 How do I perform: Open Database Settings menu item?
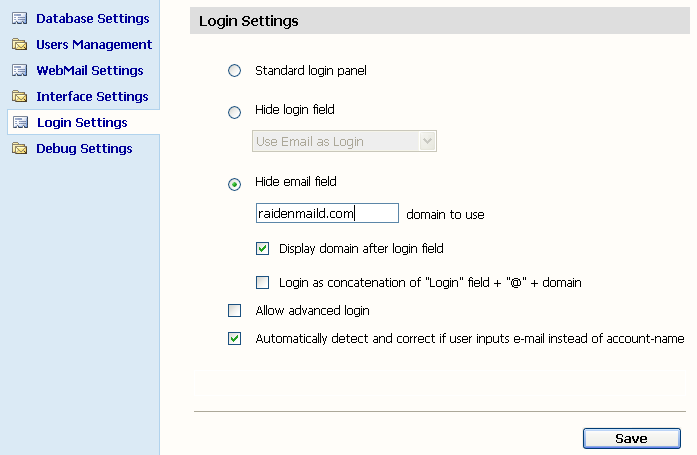coord(92,19)
